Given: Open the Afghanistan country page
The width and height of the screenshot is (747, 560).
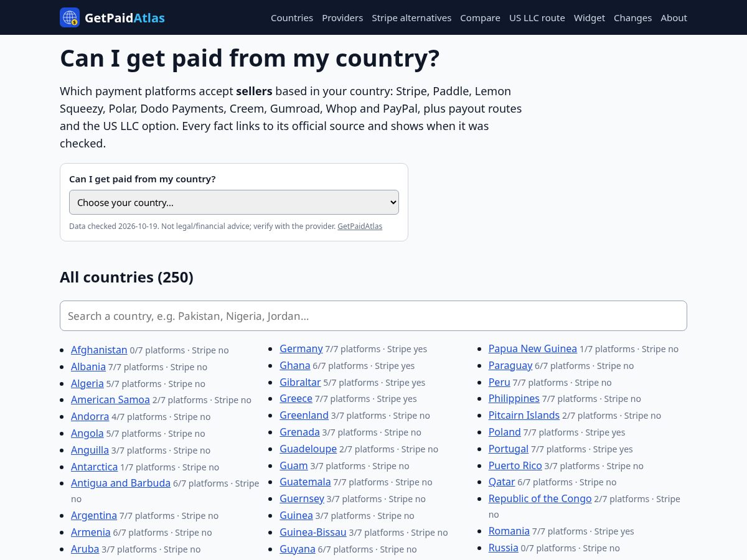Looking at the screenshot, I should 99,350.
